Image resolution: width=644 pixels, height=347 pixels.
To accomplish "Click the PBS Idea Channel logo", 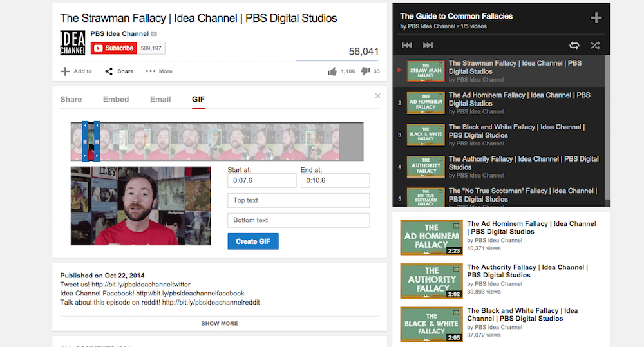I will (73, 42).
